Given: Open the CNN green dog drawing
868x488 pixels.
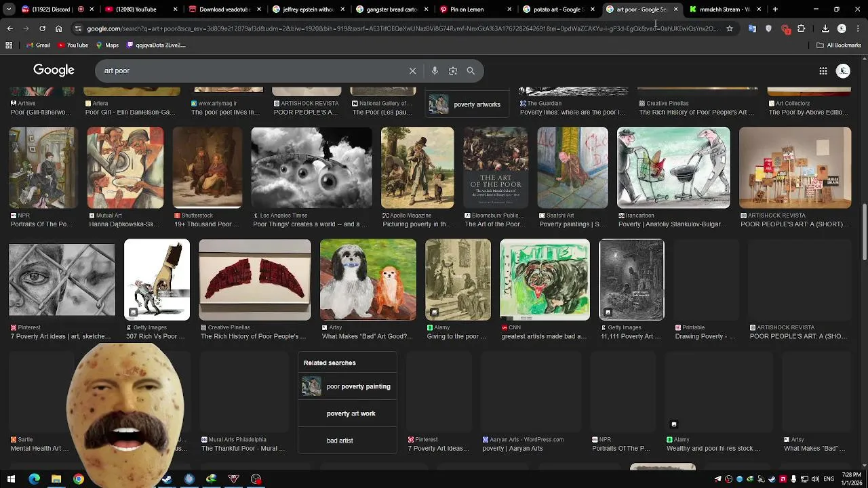Looking at the screenshot, I should pos(545,279).
